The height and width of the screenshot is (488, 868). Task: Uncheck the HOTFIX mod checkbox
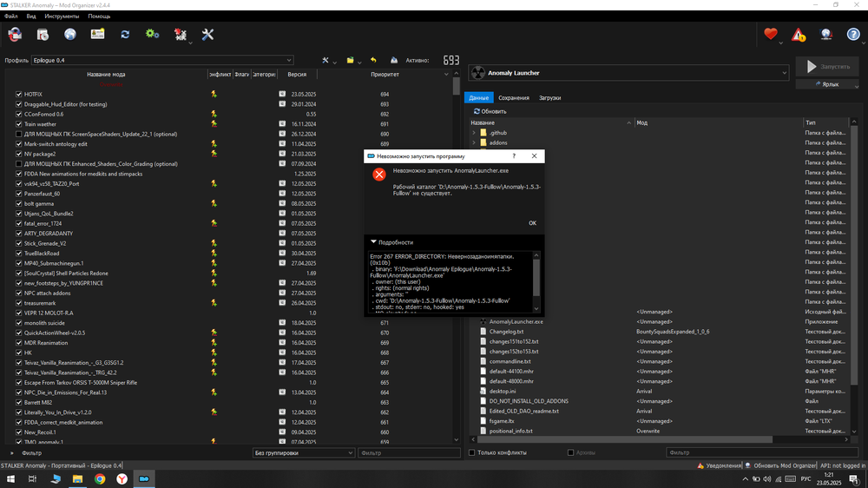(19, 94)
